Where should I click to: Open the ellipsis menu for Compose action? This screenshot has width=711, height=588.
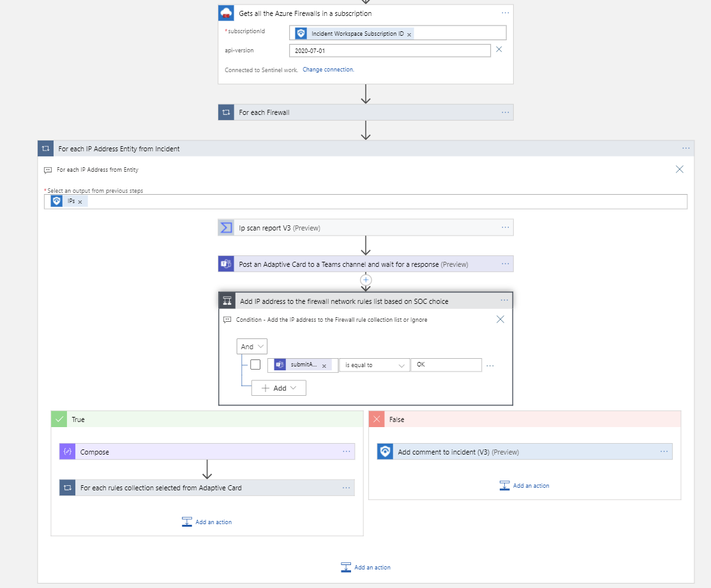pyautogui.click(x=347, y=451)
